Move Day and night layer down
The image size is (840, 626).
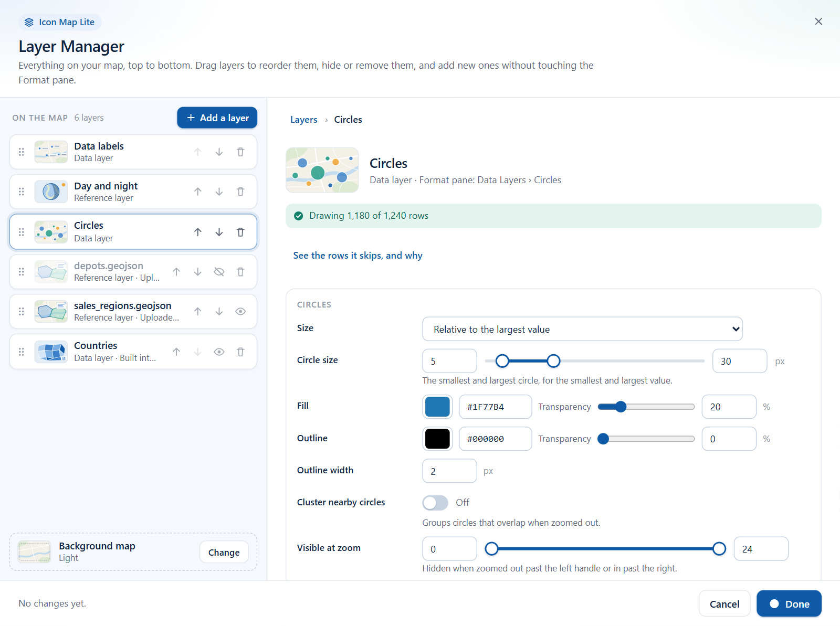[x=219, y=192]
